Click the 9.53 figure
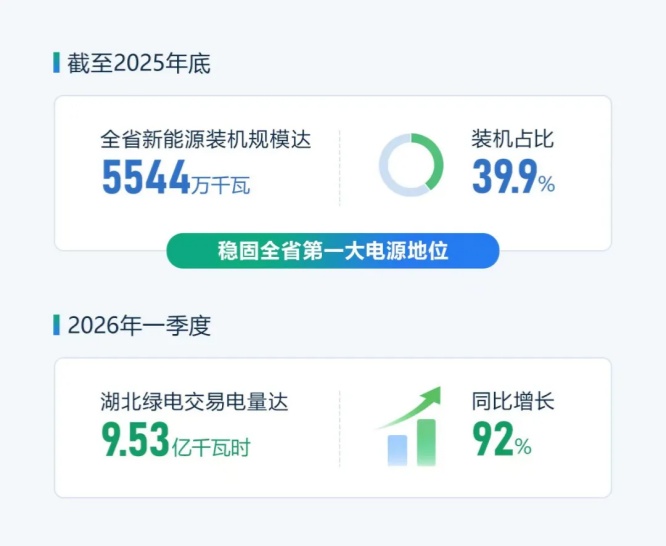666x546 pixels. 135,439
